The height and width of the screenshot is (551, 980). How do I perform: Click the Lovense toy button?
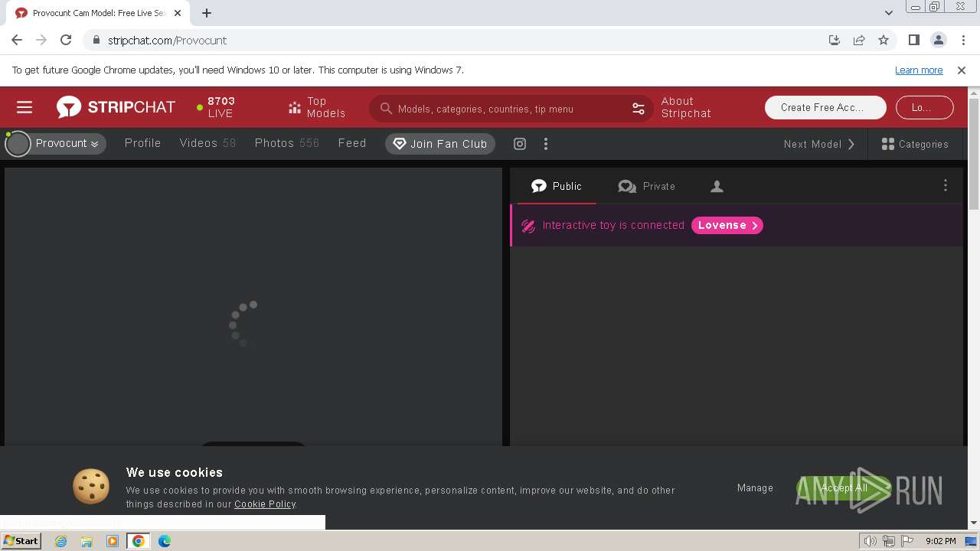pos(727,225)
